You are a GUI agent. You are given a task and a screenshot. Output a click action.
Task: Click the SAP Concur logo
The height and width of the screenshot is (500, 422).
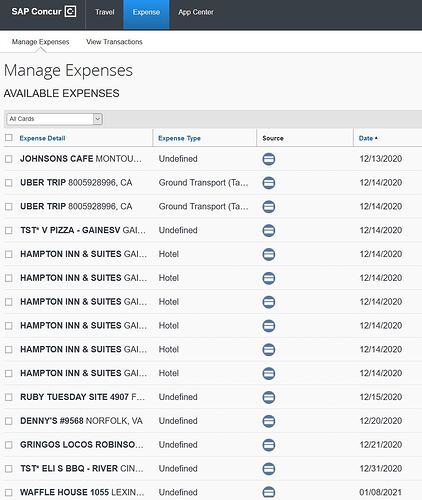tap(44, 12)
